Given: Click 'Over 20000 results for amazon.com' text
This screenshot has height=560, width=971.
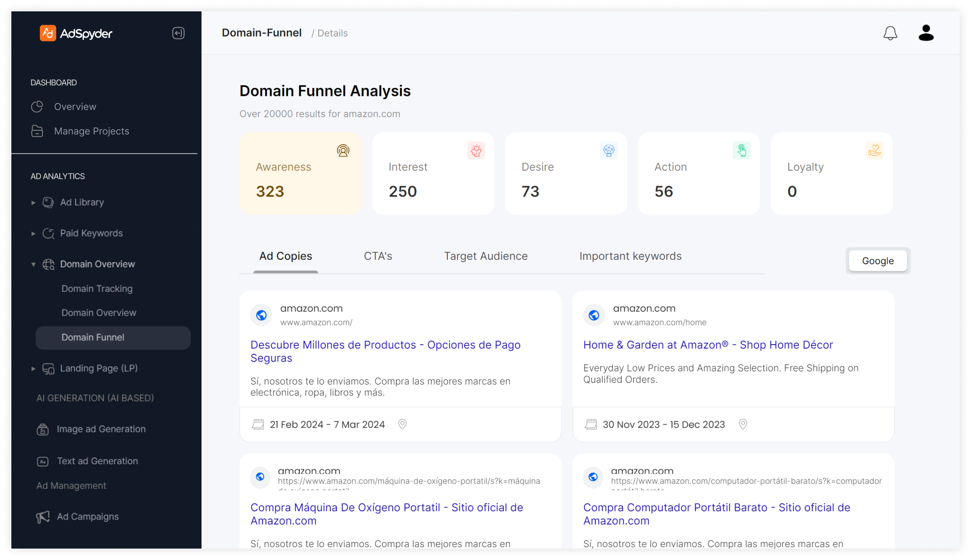Looking at the screenshot, I should (320, 114).
